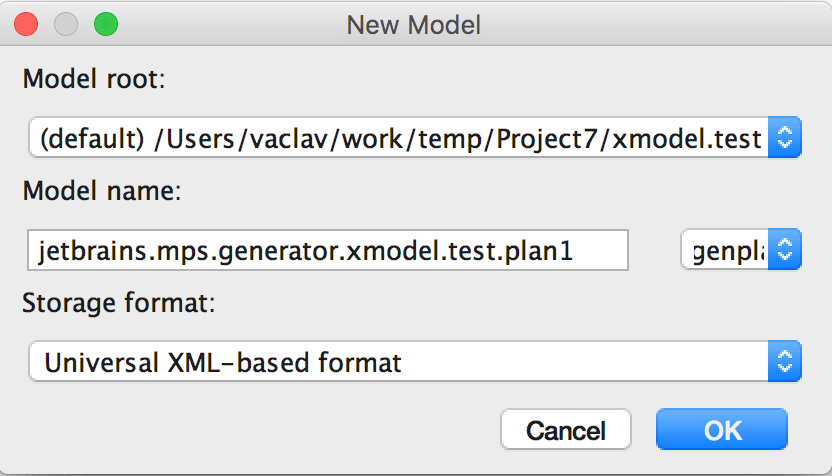Minimize the New Model dialog
832x476 pixels.
click(x=66, y=23)
